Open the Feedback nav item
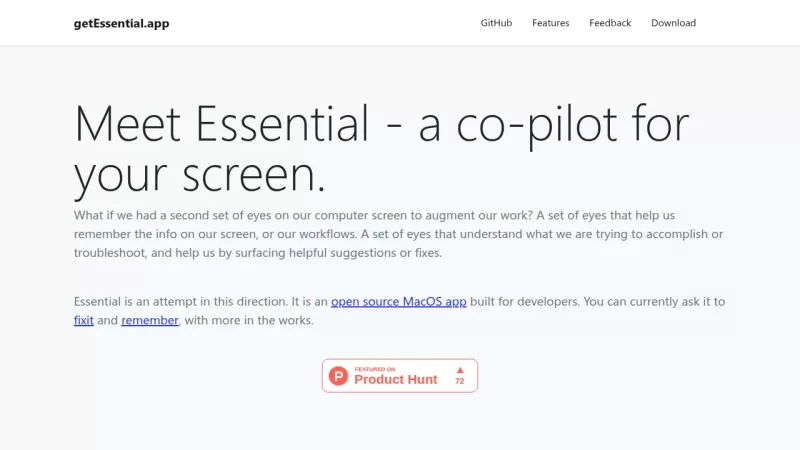Screen dimensions: 800x450 tap(610, 23)
